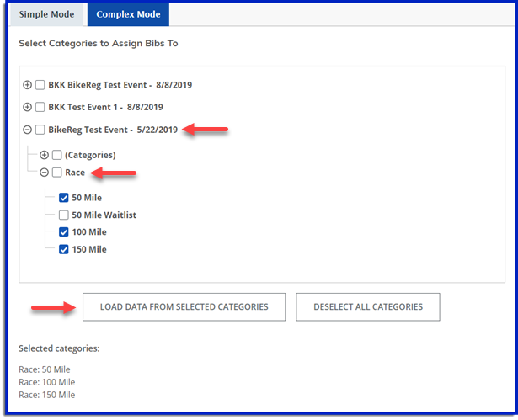The image size is (518, 420).
Task: Select the Race checkbox
Action: (x=57, y=173)
